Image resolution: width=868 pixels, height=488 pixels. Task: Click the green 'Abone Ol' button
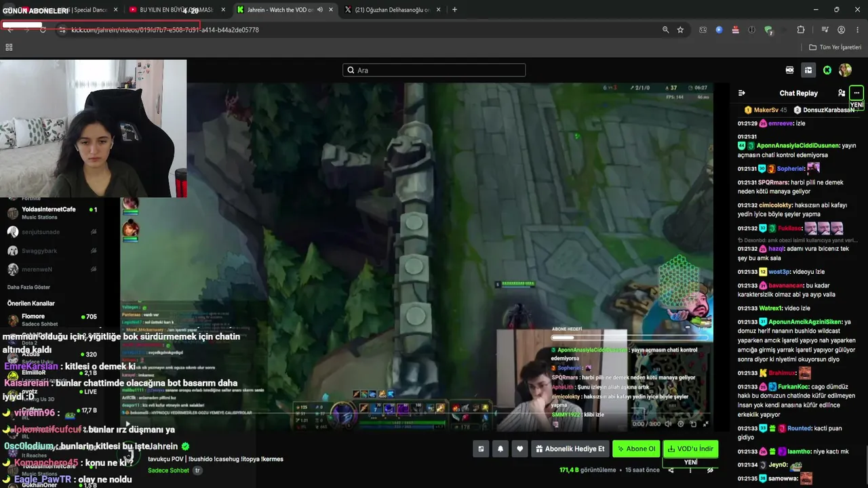pyautogui.click(x=636, y=449)
